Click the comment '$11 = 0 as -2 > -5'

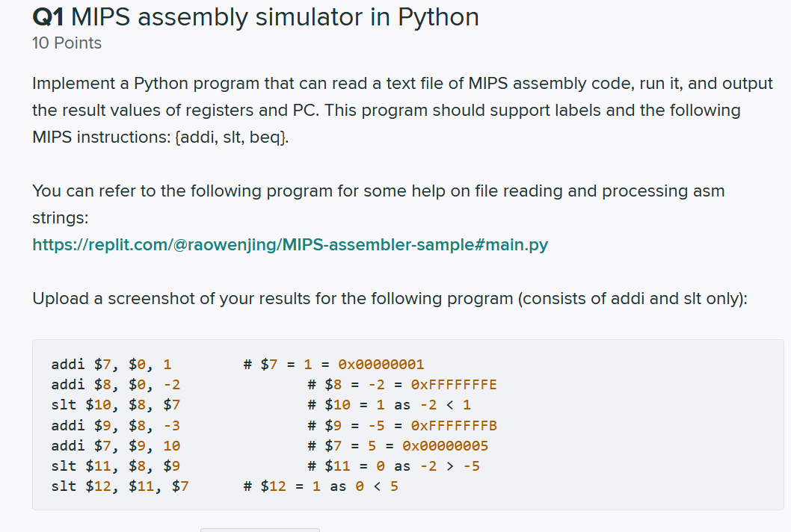coord(393,466)
